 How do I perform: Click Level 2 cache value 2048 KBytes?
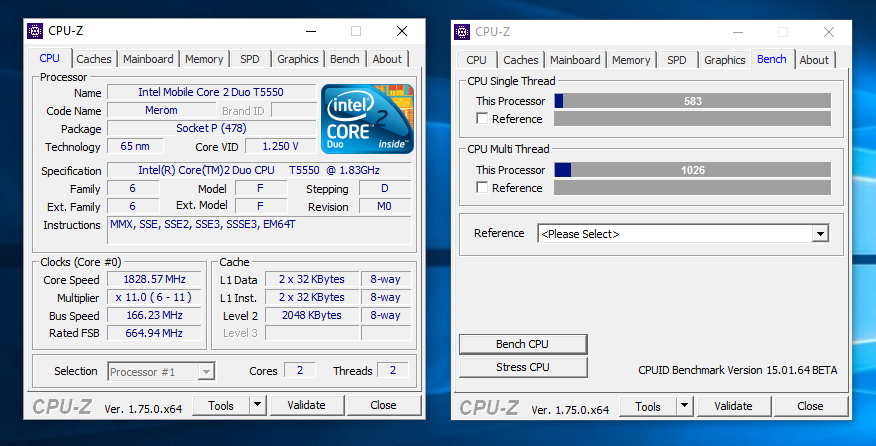coord(312,315)
